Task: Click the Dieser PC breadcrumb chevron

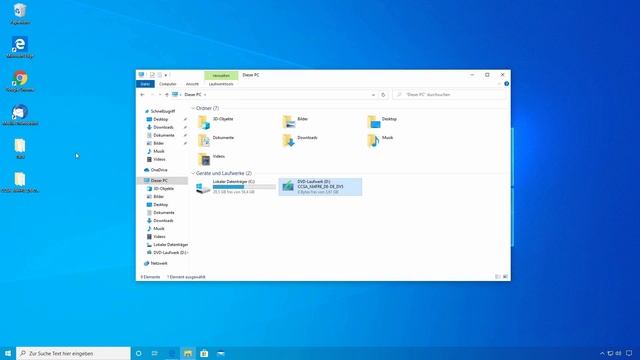Action: tap(205, 95)
